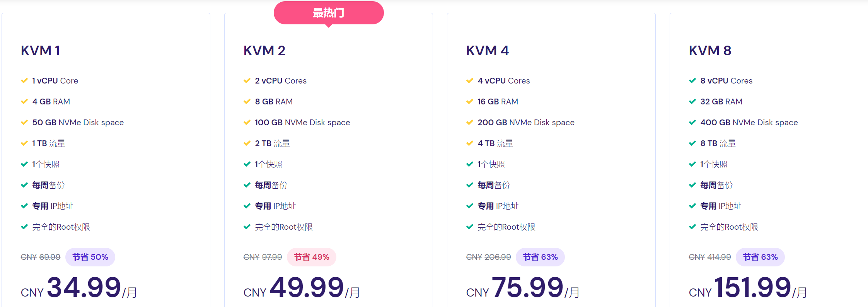Click the green checkmark beside 8 vCPU Cores
This screenshot has width=868, height=307.
coord(692,81)
